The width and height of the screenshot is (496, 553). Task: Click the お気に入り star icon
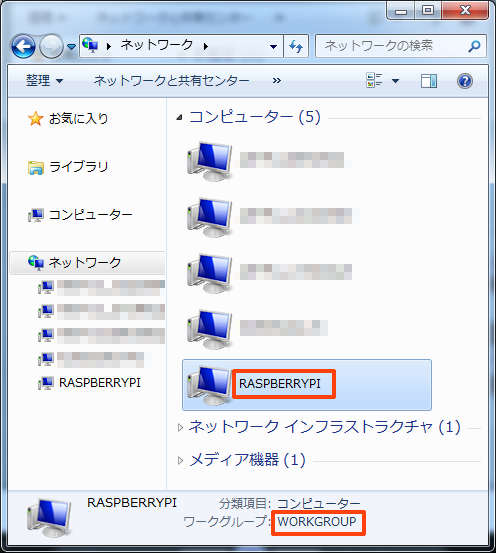pyautogui.click(x=36, y=118)
